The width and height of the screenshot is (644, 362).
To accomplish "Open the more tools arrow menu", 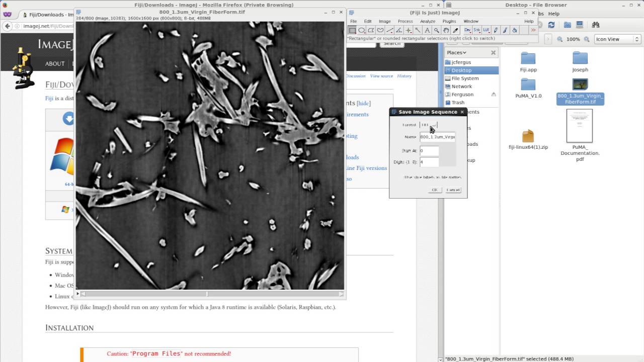I will [x=533, y=30].
